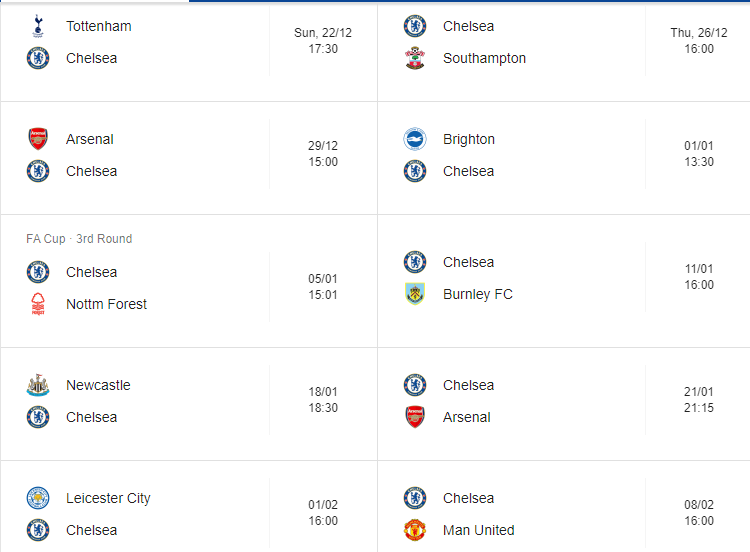Click the Tottenham club crest icon

(x=38, y=26)
